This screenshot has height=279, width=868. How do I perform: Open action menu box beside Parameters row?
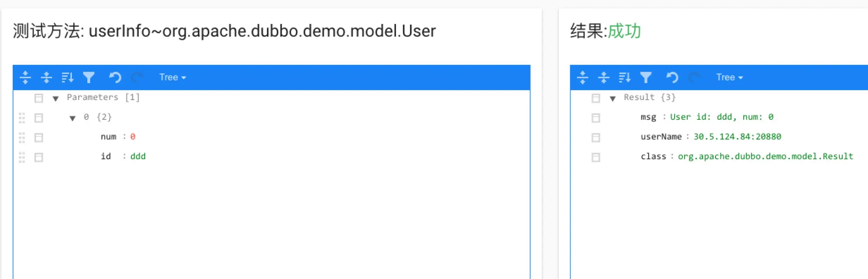pos(39,98)
